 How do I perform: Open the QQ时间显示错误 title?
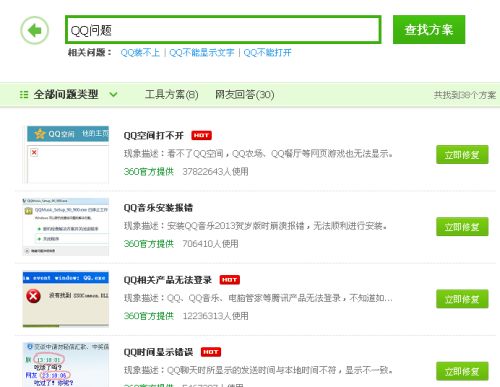pos(158,352)
